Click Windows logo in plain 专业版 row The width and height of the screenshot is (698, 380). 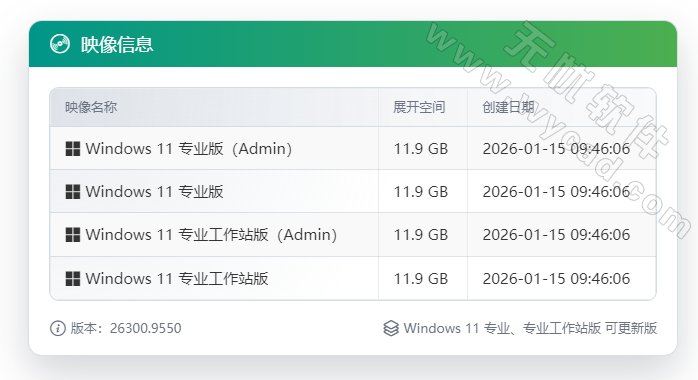click(73, 192)
